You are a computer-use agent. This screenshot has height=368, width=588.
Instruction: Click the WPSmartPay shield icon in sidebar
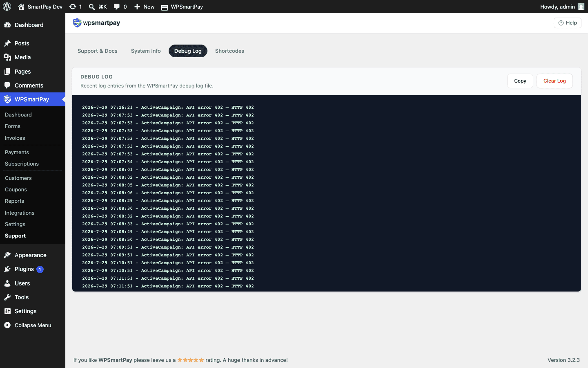point(7,99)
